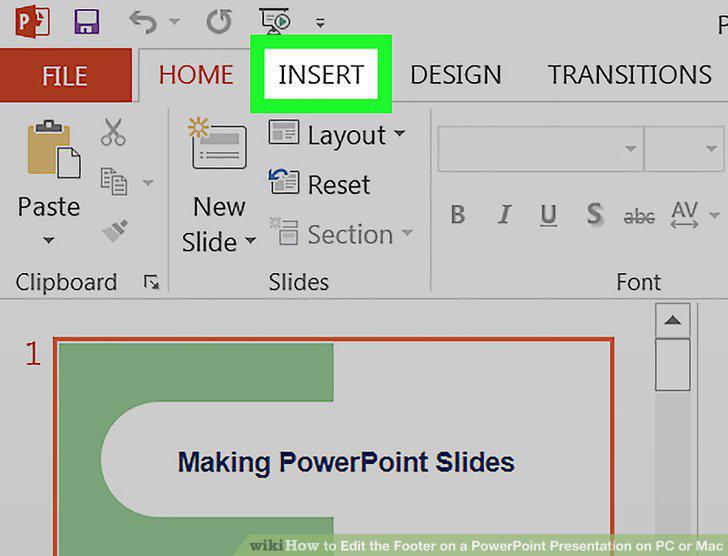Click the font name combo box

(540, 149)
